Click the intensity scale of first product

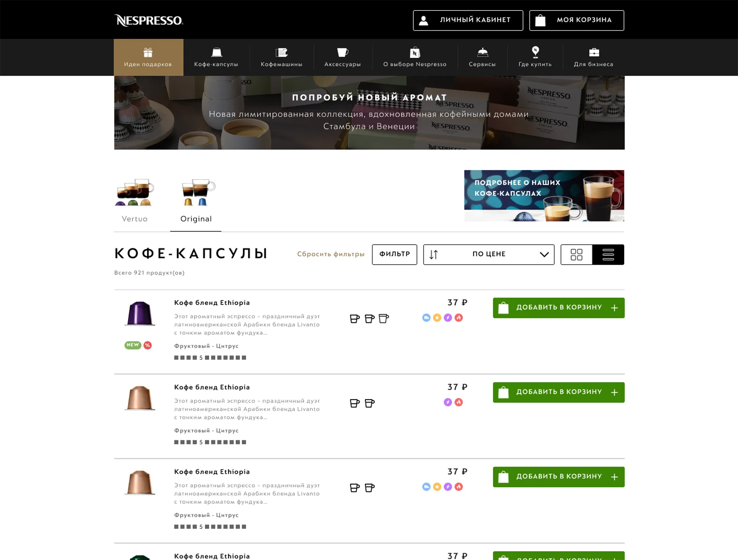click(x=210, y=358)
